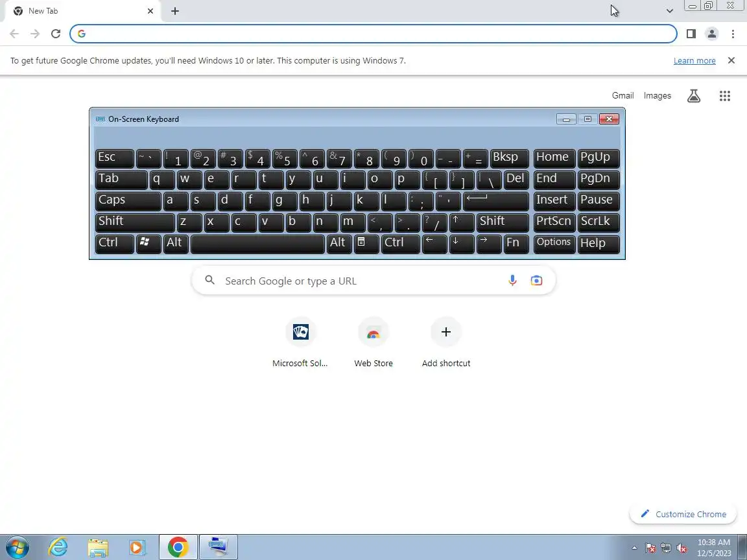
Task: Click the left arrow key on the keyboard
Action: tap(434, 244)
